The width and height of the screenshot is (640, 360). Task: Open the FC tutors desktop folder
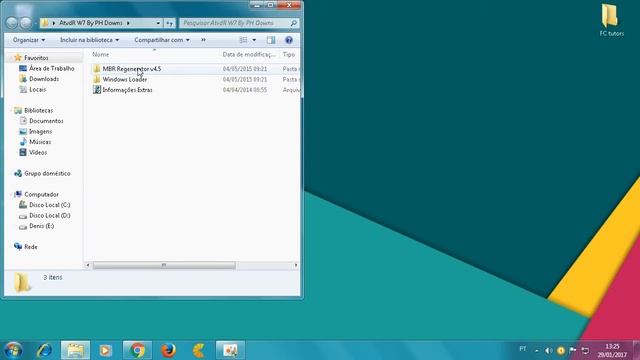coord(611,20)
